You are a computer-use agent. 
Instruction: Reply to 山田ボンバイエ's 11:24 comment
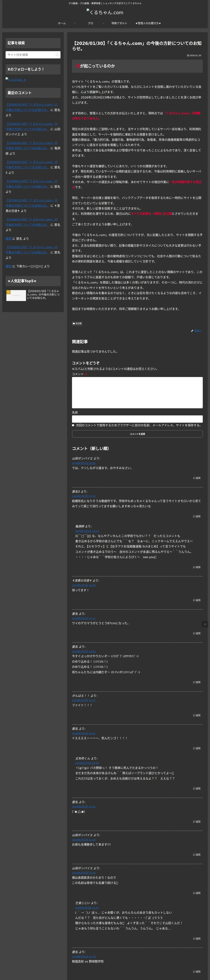197,855
